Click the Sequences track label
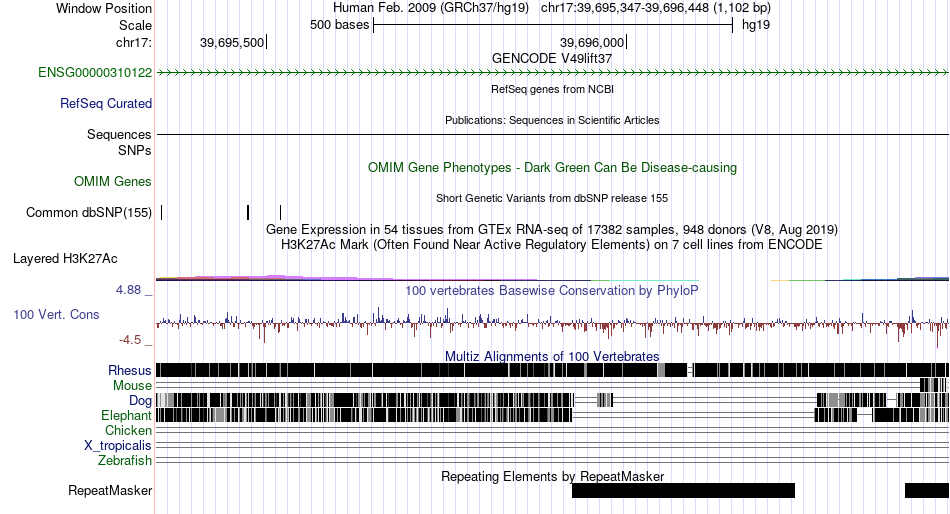This screenshot has height=514, width=950. [x=119, y=135]
